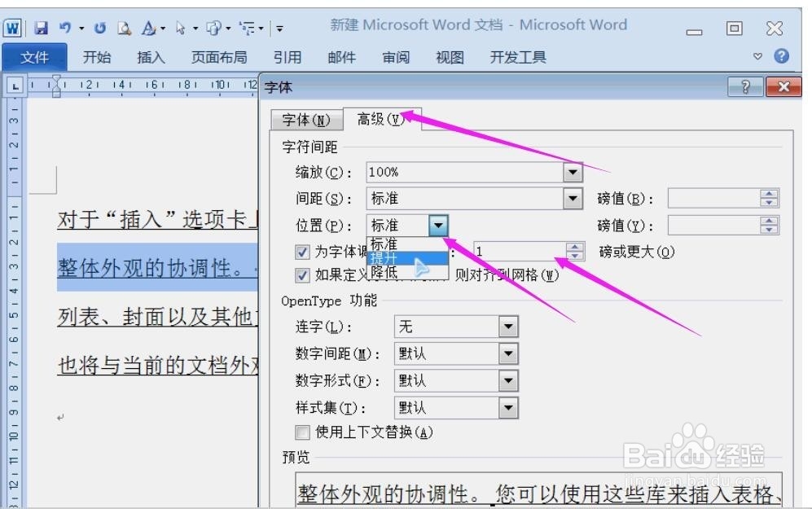This screenshot has width=812, height=509.
Task: Open the 连字 ligatures dropdown
Action: (x=509, y=326)
